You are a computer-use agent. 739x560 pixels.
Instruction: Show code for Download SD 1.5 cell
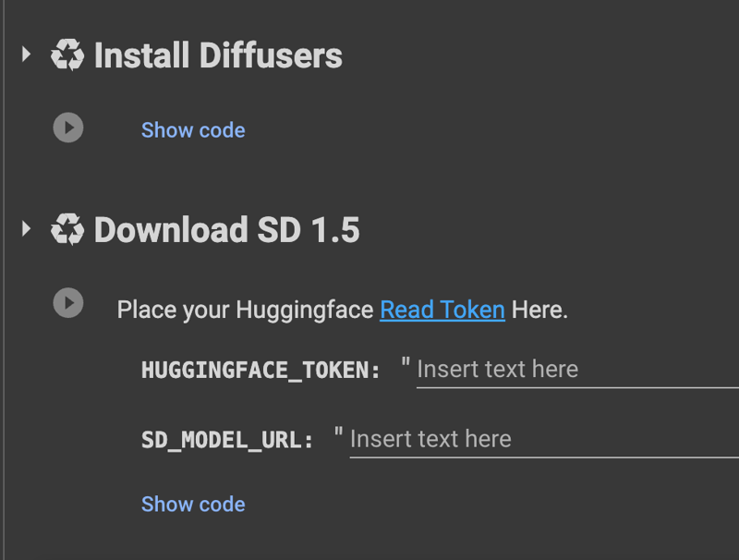[x=193, y=505]
